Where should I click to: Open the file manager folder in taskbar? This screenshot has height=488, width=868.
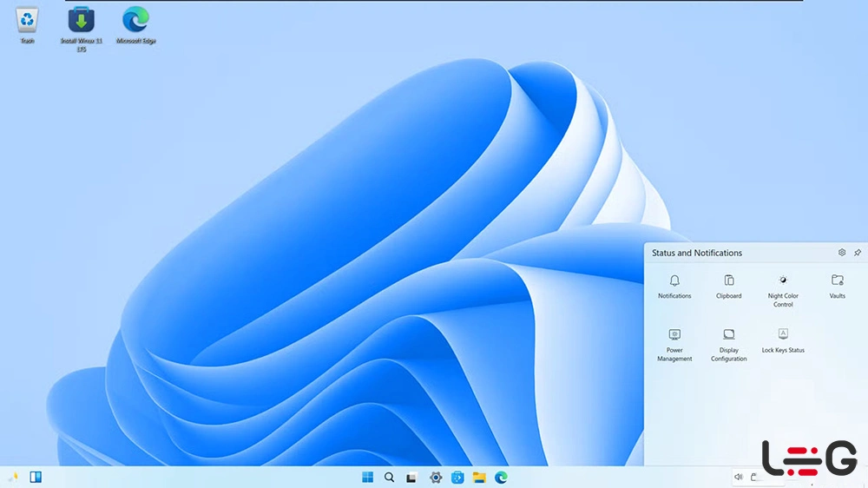coord(478,477)
